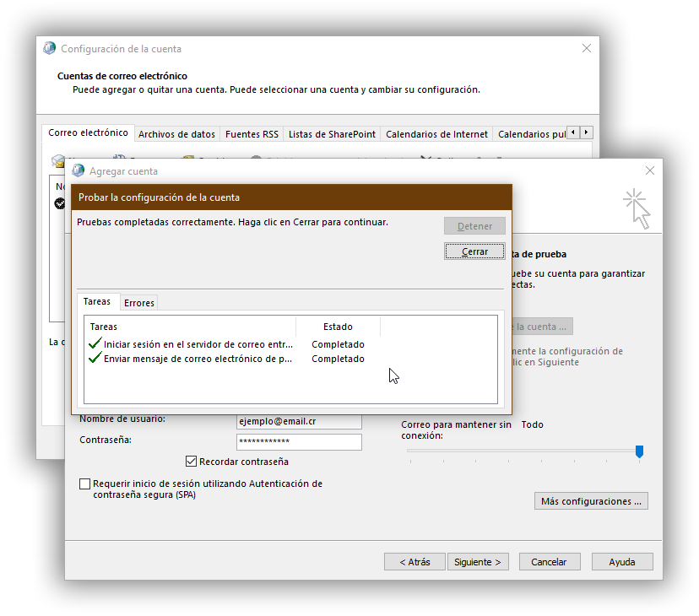This screenshot has width=699, height=616.
Task: Click the Ayuda button
Action: 621,561
